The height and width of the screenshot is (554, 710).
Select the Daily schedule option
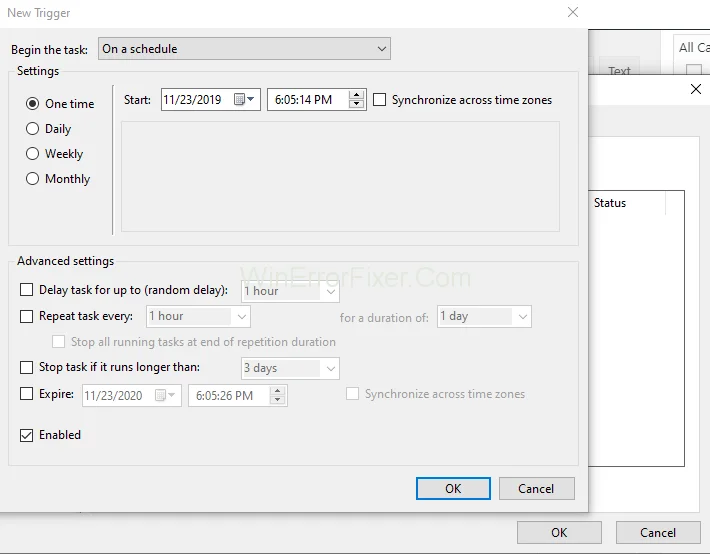pyautogui.click(x=33, y=129)
